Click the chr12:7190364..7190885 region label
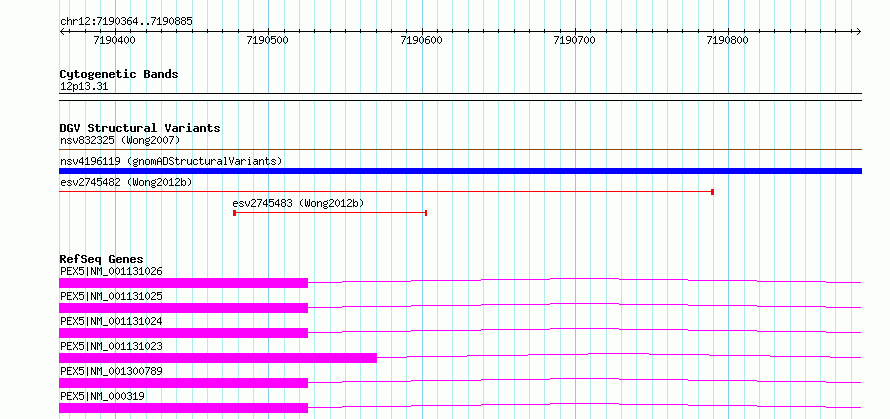Image resolution: width=890 pixels, height=419 pixels. pyautogui.click(x=126, y=22)
